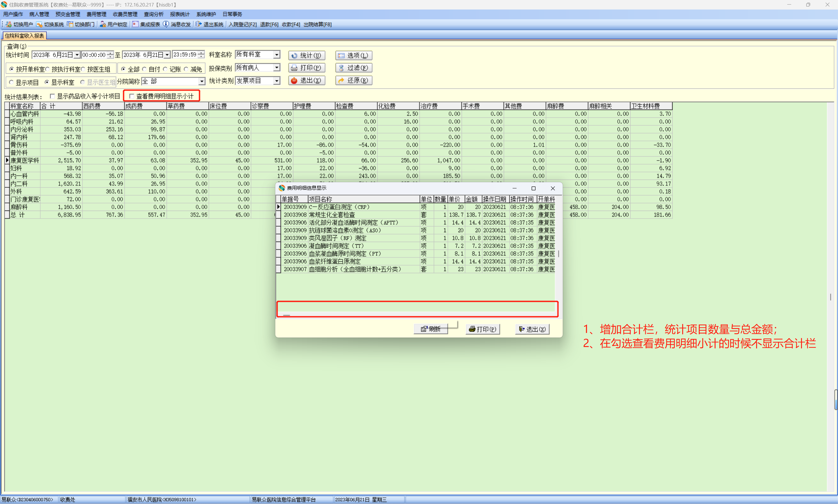Click the 用户锁定 toolbar icon
Screen dimensions: 838x504
click(103, 25)
